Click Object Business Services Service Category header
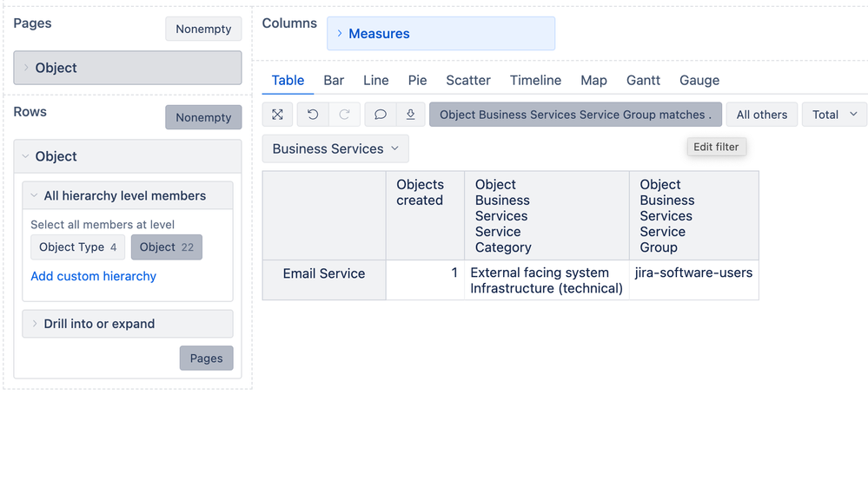 547,215
